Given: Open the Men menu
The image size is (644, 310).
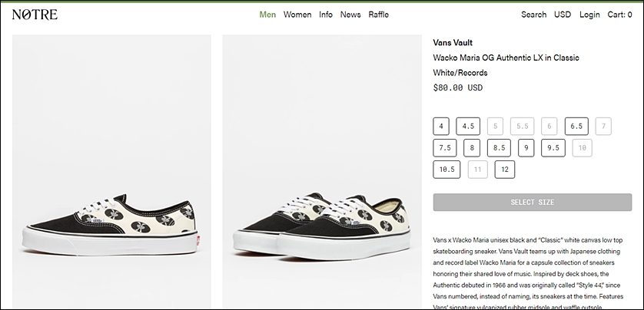Looking at the screenshot, I should [x=267, y=15].
